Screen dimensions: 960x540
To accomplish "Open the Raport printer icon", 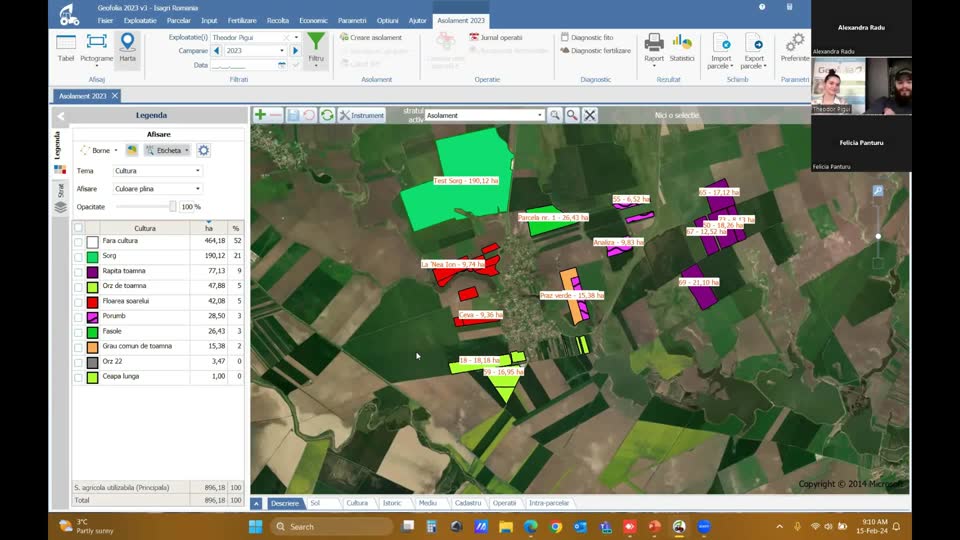I will (x=654, y=48).
